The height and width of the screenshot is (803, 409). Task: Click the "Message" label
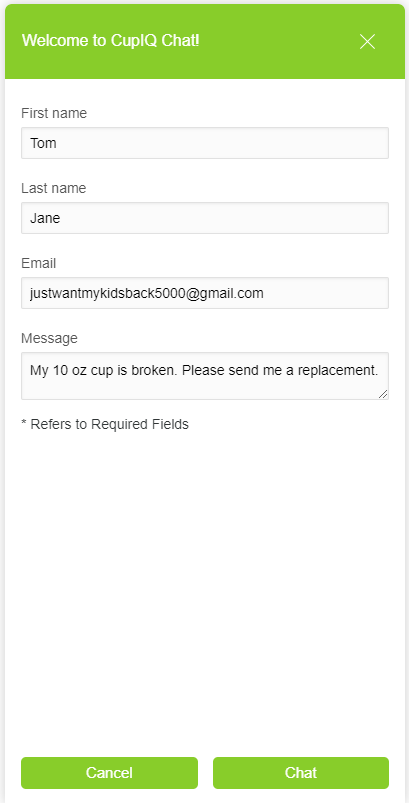(49, 338)
